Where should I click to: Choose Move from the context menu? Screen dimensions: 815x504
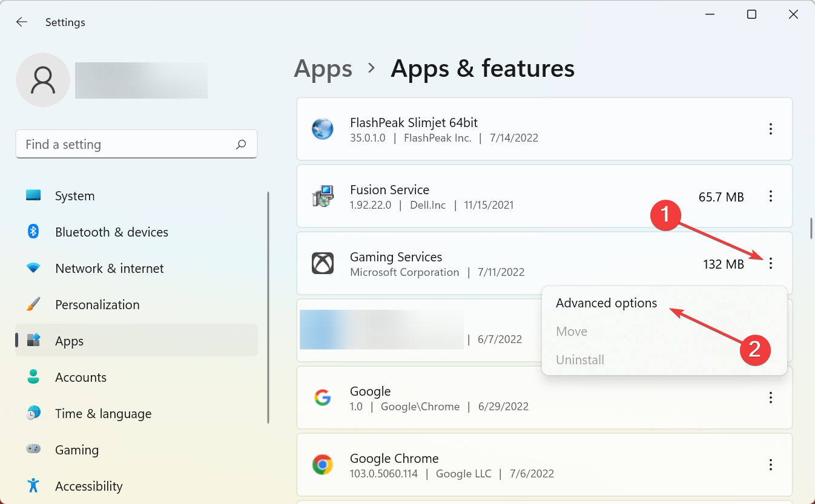pos(664,332)
